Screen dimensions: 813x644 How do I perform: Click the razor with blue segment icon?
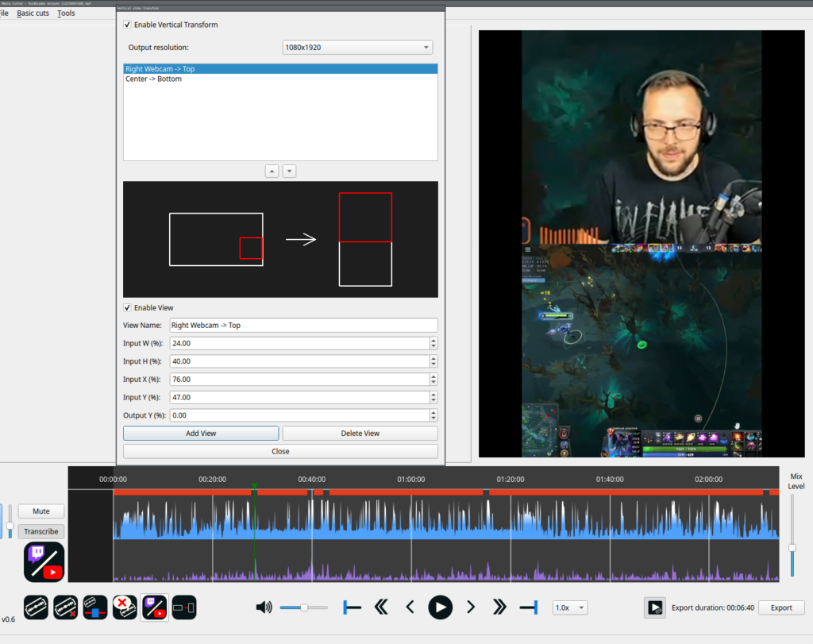coord(94,607)
